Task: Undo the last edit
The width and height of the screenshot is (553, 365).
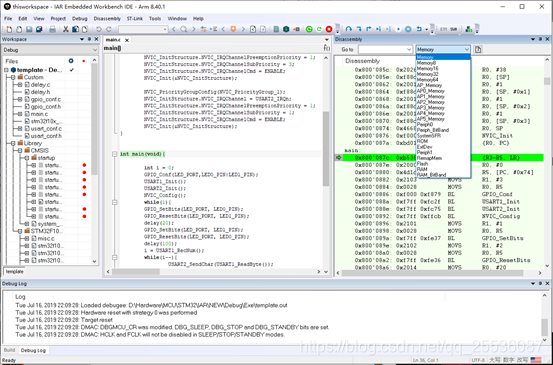Action: coord(99,29)
